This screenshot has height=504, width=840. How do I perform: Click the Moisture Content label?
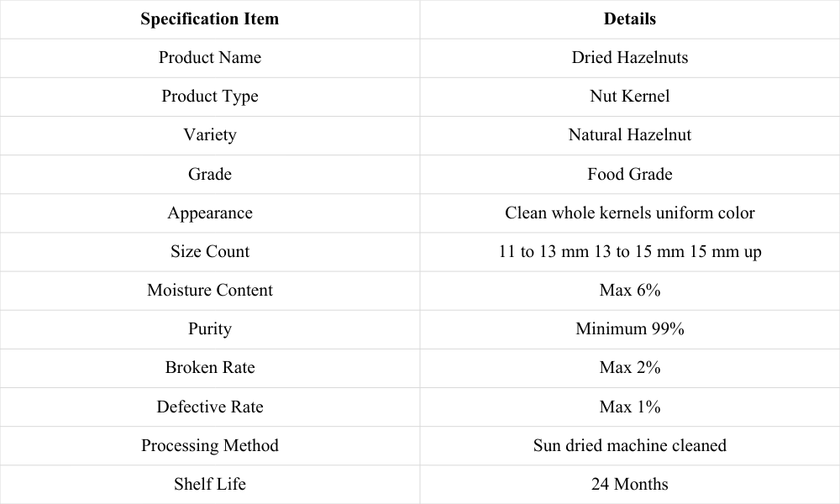[x=209, y=291]
